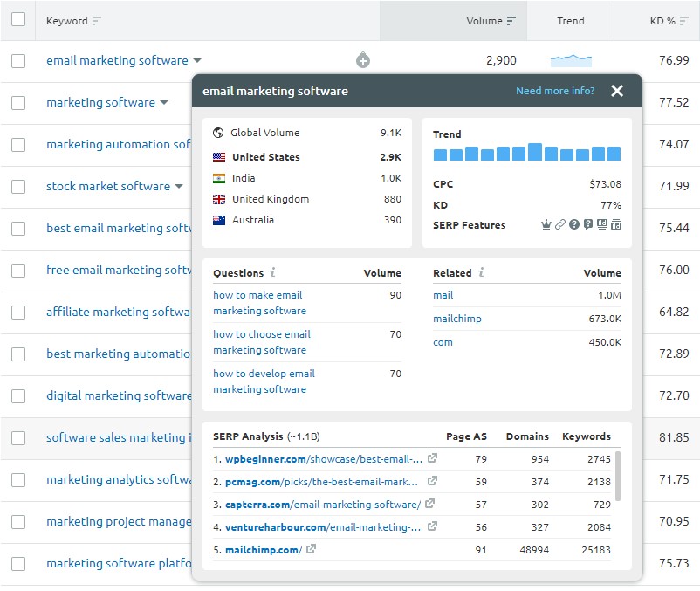Click the trend sparkline for email marketing software
Image resolution: width=700 pixels, height=591 pixels.
pos(571,60)
